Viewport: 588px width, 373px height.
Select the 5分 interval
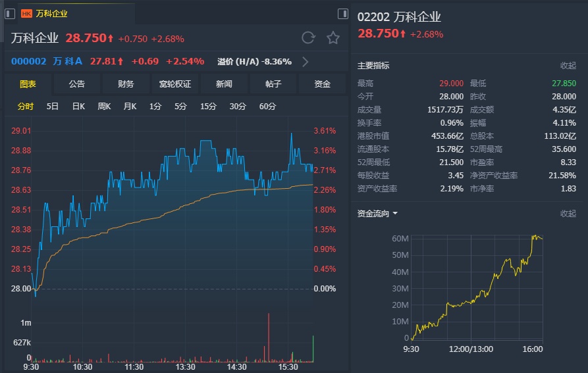(180, 107)
